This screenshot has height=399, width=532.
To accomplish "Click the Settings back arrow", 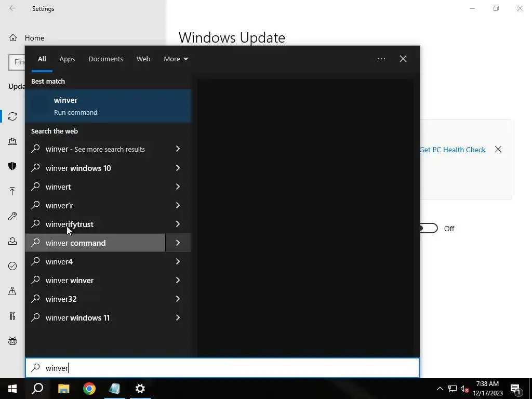I will click(12, 8).
